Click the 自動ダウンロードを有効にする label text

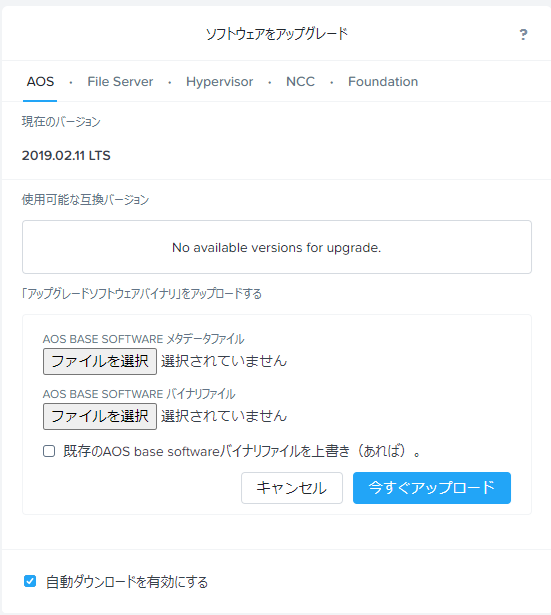point(127,582)
